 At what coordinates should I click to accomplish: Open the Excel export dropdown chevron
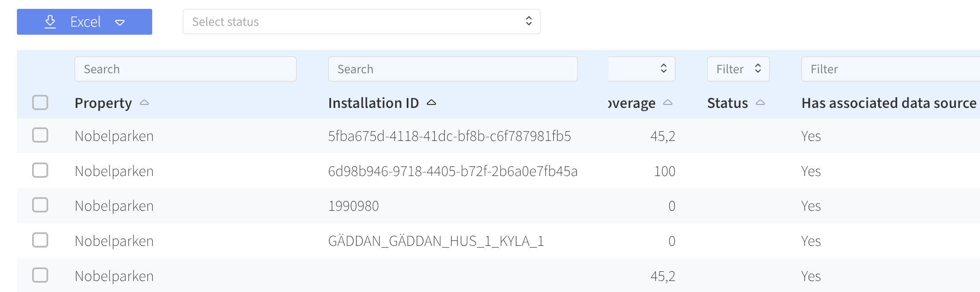click(120, 22)
